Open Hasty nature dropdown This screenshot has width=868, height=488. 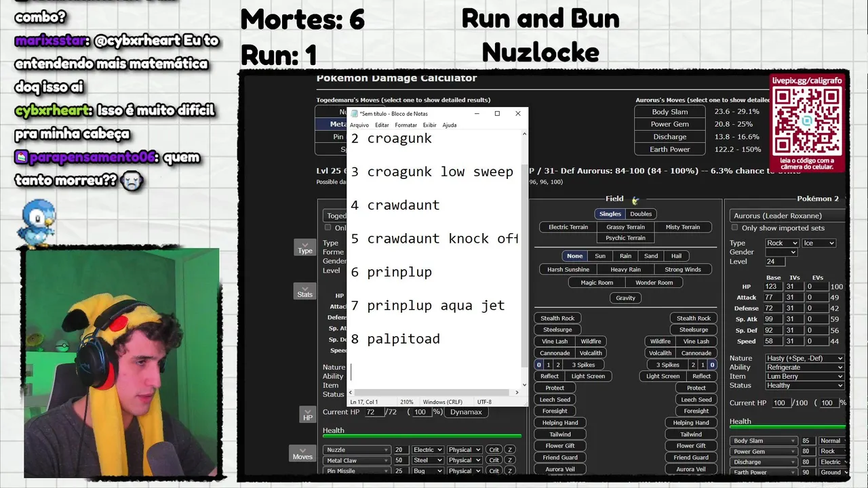coord(805,358)
